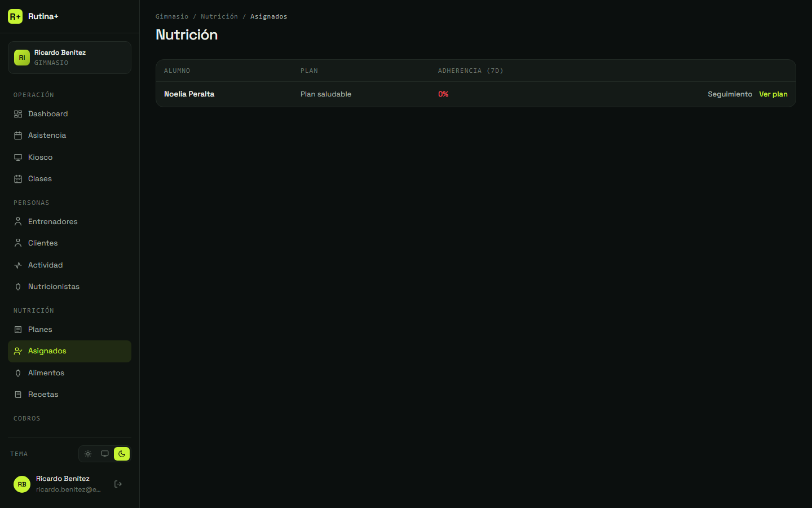The height and width of the screenshot is (508, 812).
Task: Click the PLAN column header
Action: pos(309,71)
